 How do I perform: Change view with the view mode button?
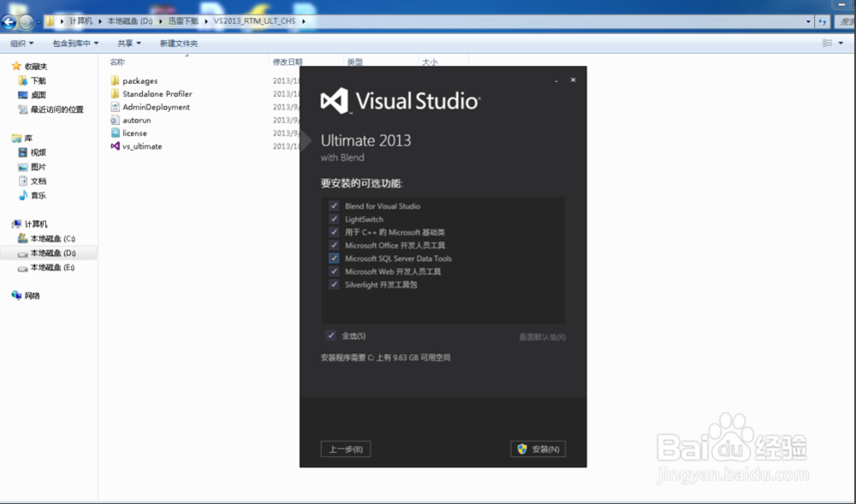pyautogui.click(x=827, y=43)
